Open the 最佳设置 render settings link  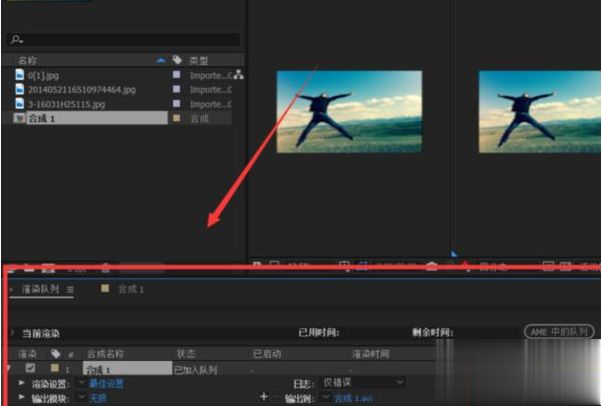coord(106,383)
